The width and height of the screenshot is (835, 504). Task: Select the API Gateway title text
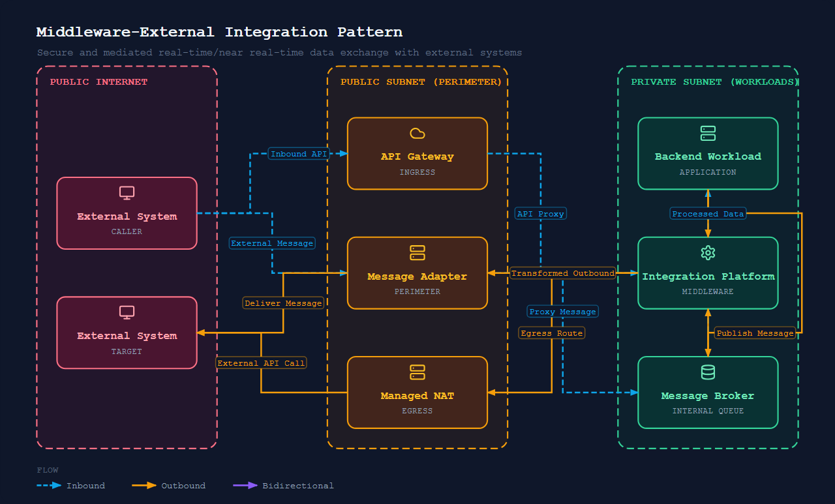(417, 156)
